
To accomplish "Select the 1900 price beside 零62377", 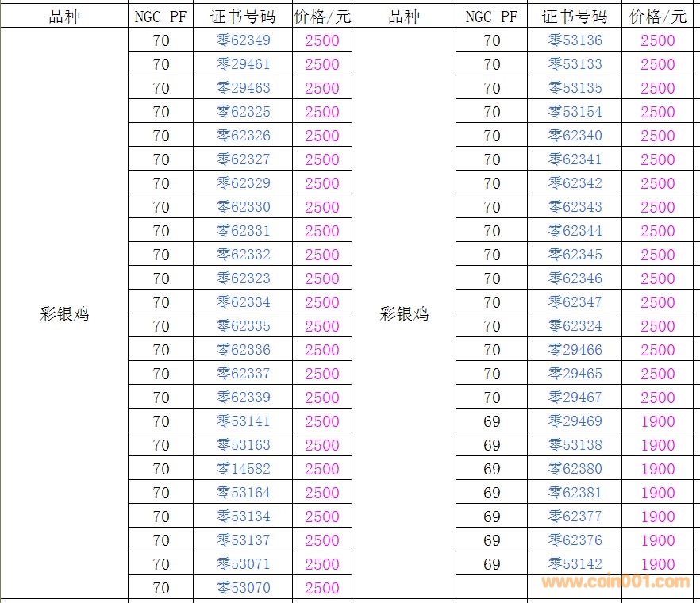I will (x=658, y=517).
